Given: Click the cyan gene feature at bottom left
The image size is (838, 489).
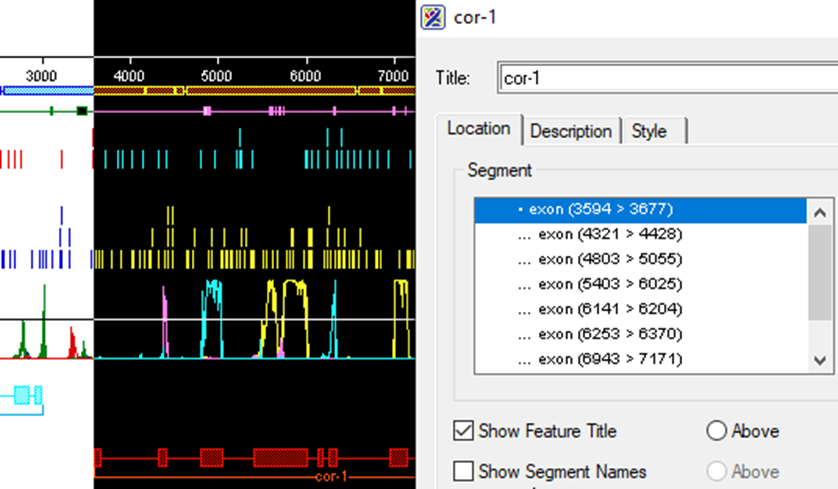Looking at the screenshot, I should click(x=23, y=395).
